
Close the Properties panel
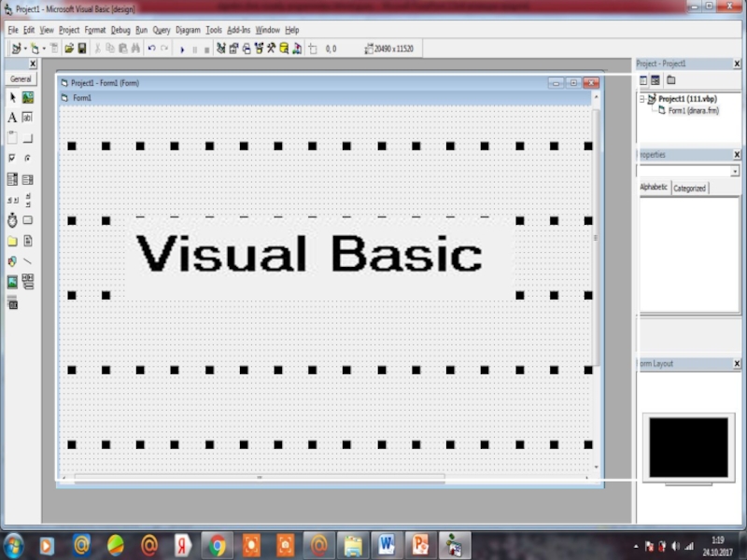pyautogui.click(x=737, y=155)
